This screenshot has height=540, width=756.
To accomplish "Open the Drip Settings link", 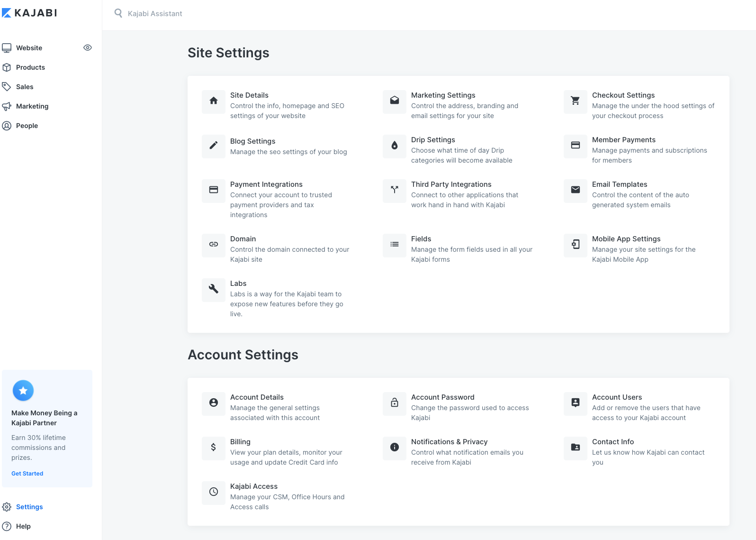I will [433, 140].
